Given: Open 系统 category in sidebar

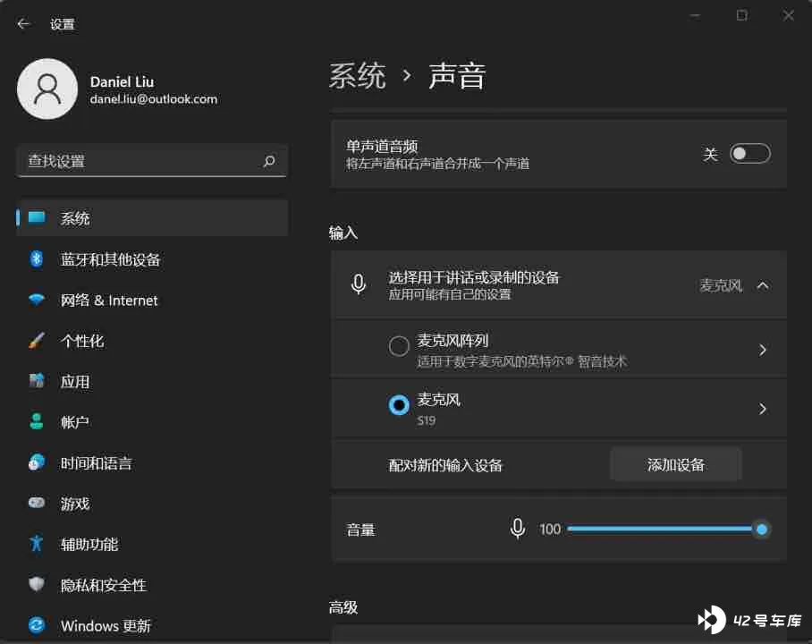Looking at the screenshot, I should point(152,218).
